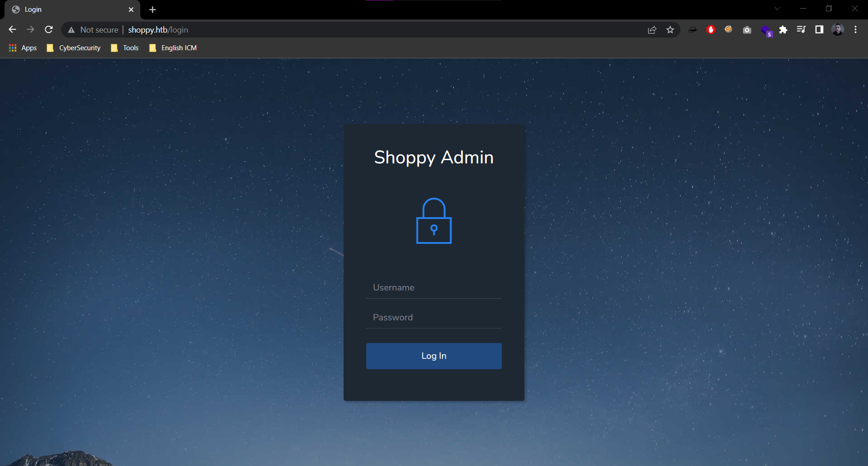The image size is (868, 466).
Task: Click the camera screenshot extension icon
Action: 747,30
